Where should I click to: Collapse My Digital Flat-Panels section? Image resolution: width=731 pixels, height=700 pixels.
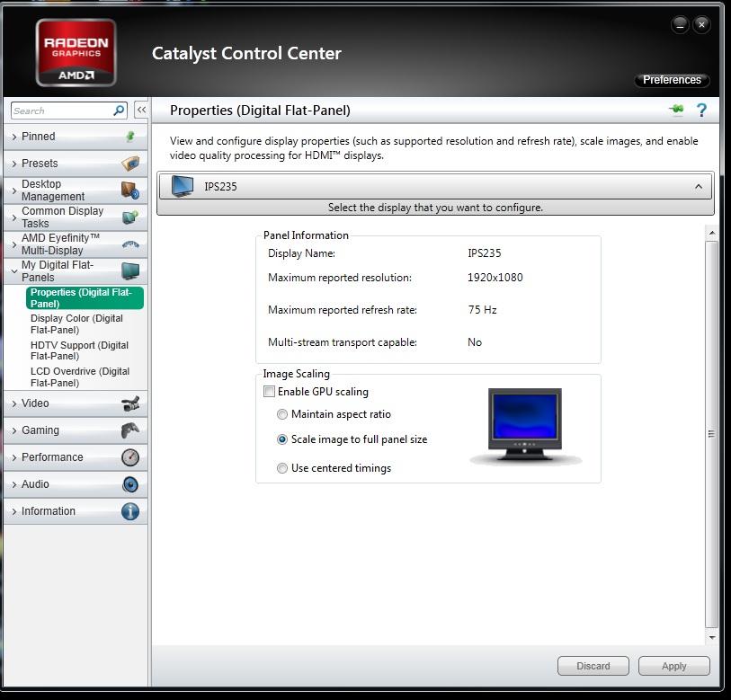(x=76, y=271)
